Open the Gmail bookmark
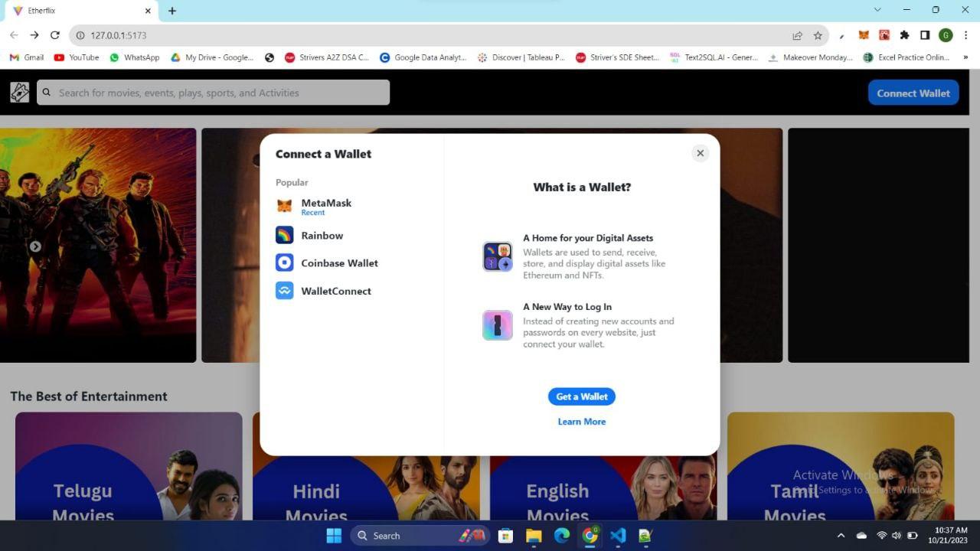This screenshot has height=551, width=980. [x=27, y=57]
